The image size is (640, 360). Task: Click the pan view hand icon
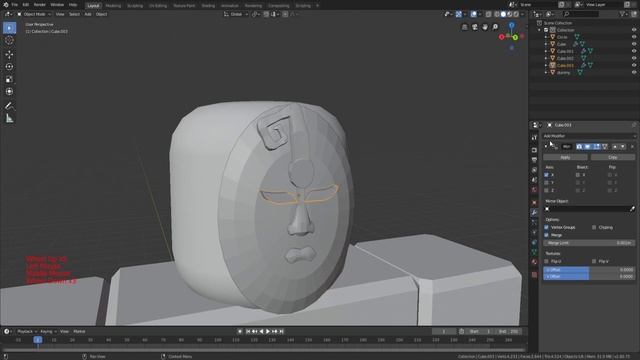[485, 27]
